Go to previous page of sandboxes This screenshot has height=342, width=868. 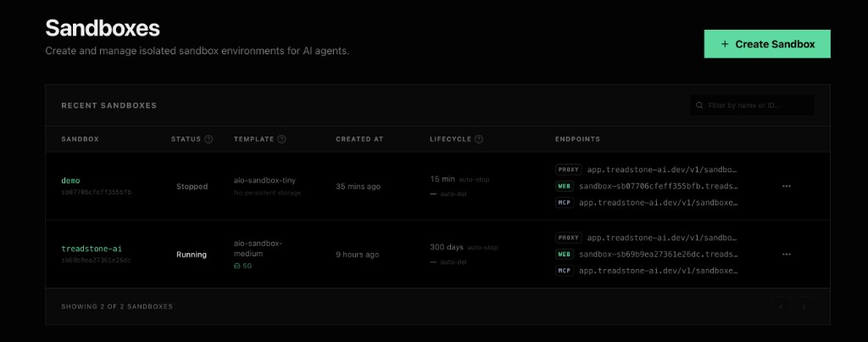pyautogui.click(x=781, y=306)
